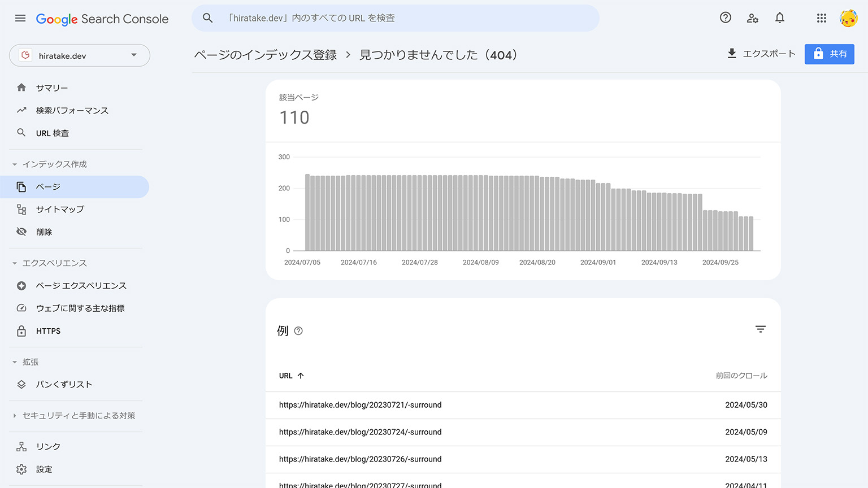This screenshot has width=868, height=488.
Task: Open the filter icon in 例 table
Action: coord(761,329)
